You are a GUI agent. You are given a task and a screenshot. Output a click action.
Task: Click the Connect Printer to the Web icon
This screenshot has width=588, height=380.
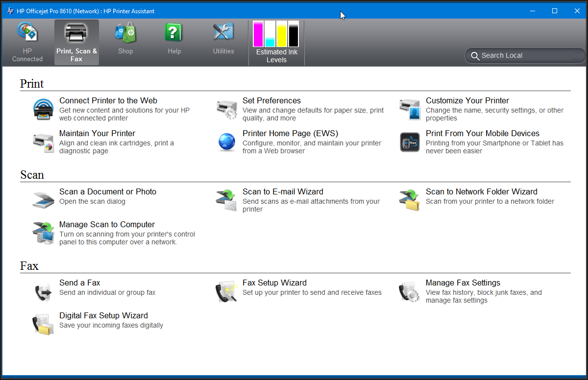click(x=43, y=109)
